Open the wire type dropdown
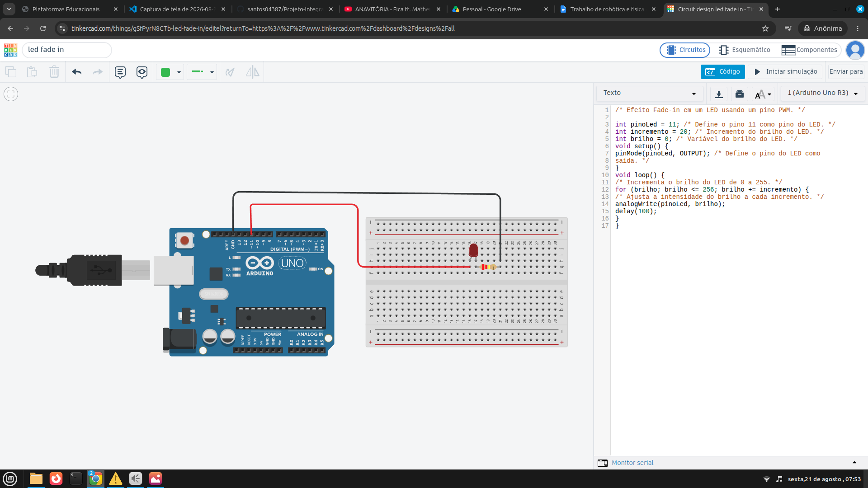 [x=203, y=72]
